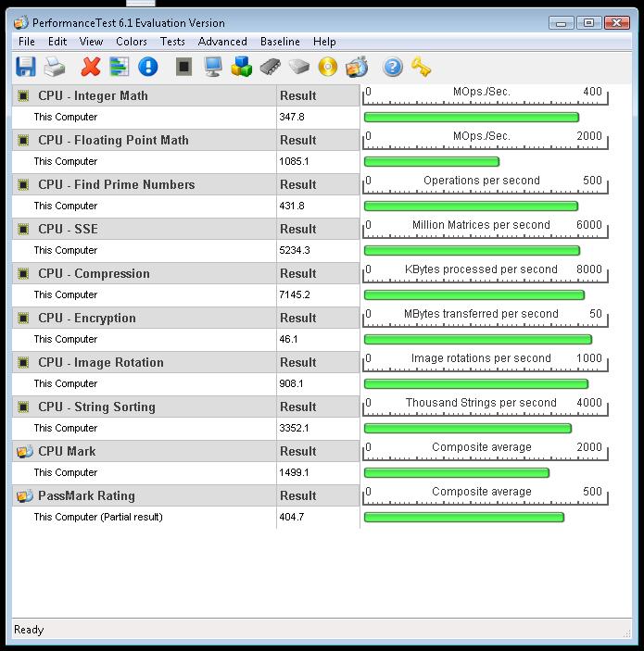Click the Integer Math result 347.8
This screenshot has width=644, height=651.
(x=292, y=117)
